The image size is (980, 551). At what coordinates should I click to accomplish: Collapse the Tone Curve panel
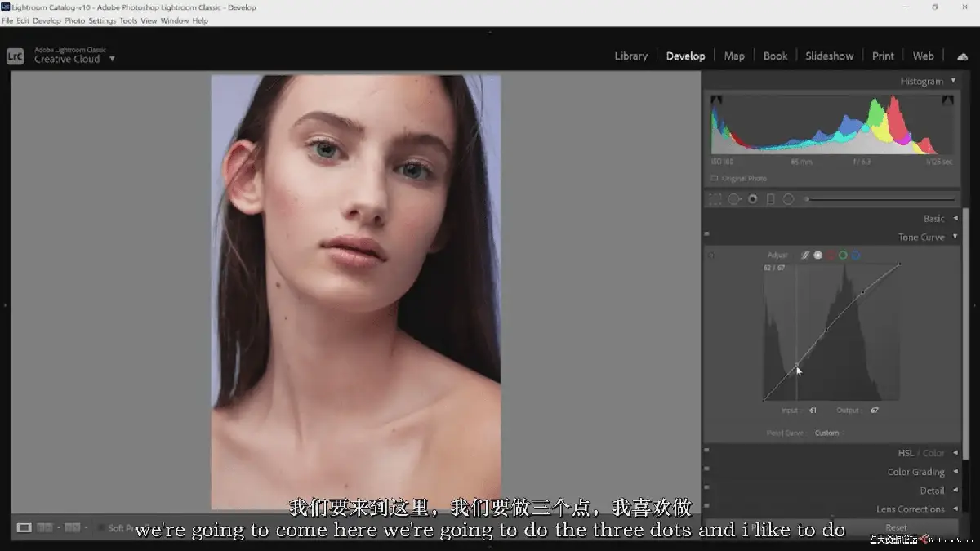tap(955, 238)
